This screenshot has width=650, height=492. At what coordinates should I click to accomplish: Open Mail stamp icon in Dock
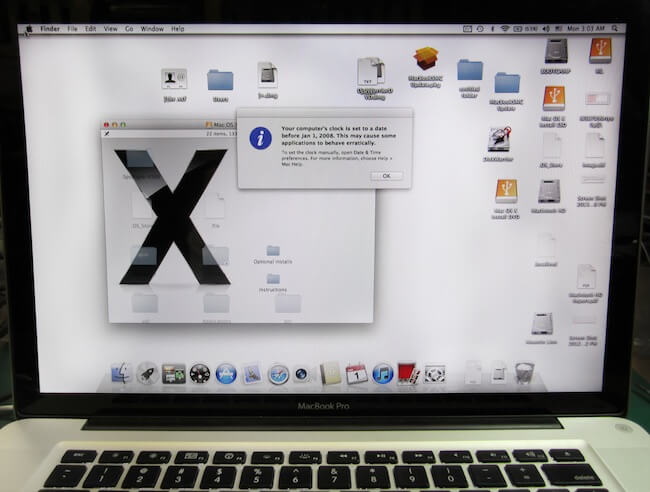click(252, 374)
